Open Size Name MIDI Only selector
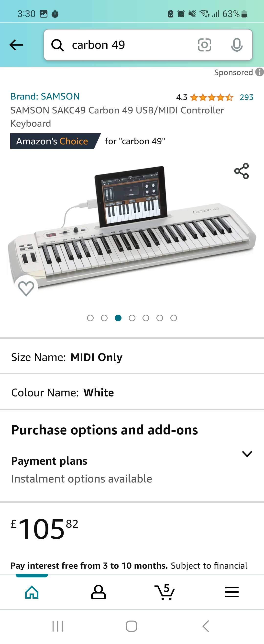 pyautogui.click(x=132, y=357)
